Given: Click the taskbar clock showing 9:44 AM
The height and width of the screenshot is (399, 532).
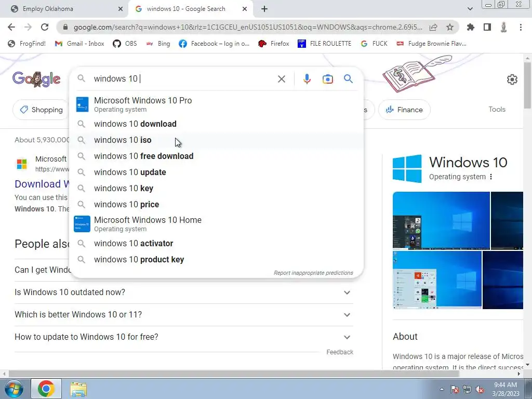Looking at the screenshot, I should click(506, 389).
